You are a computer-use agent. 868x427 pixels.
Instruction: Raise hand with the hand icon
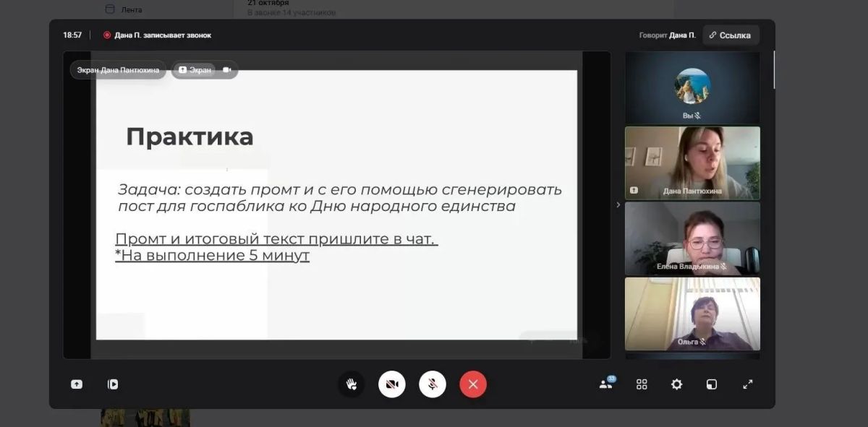coord(352,384)
